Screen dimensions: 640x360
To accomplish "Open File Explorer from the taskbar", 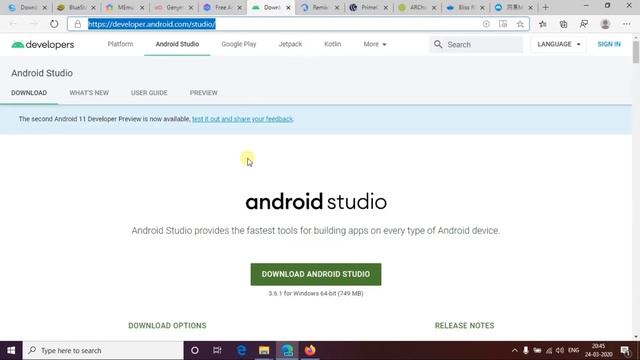I will pyautogui.click(x=264, y=350).
